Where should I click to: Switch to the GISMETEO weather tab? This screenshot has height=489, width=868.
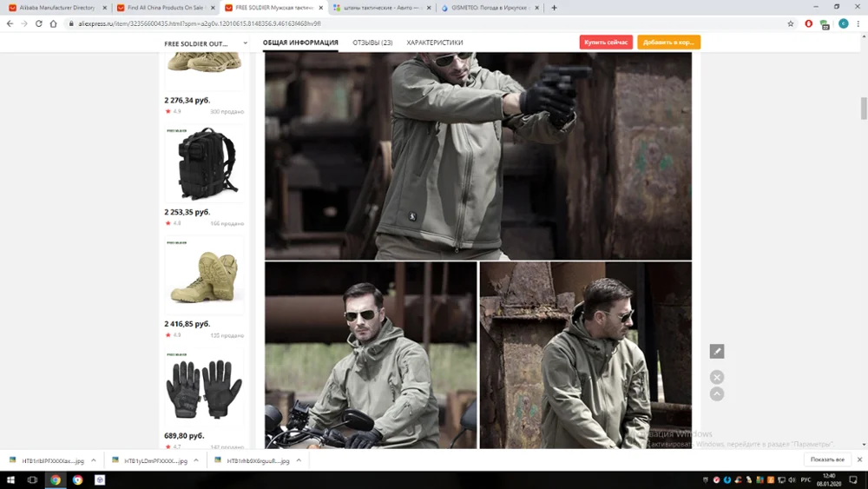tap(490, 8)
